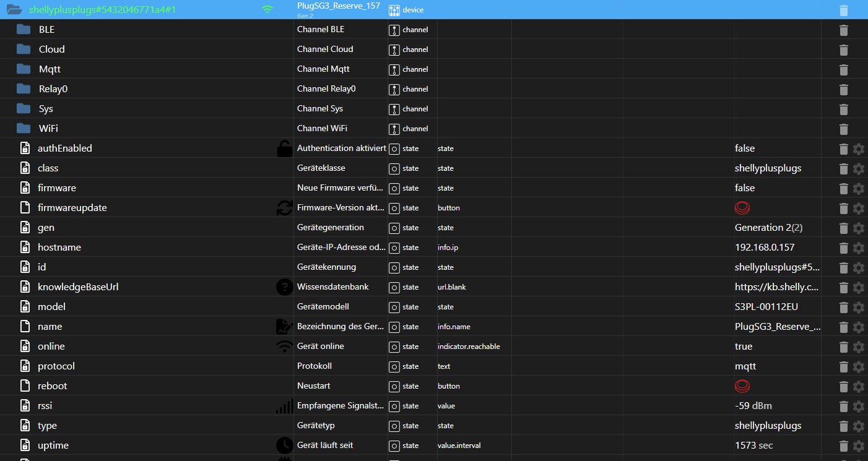Screen dimensions: 868x461
Task: Click the info.ip role cell
Action: [448, 248]
